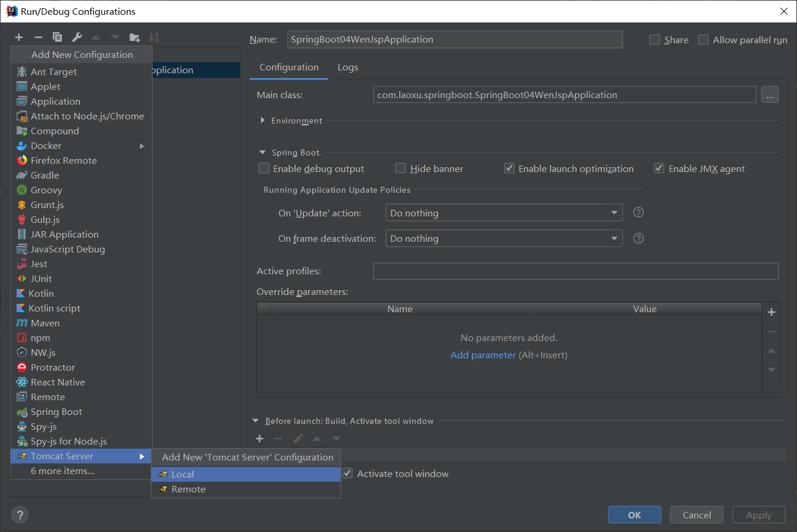Screen dimensions: 797x532
Task: Select npm configuration type
Action: tap(81, 338)
